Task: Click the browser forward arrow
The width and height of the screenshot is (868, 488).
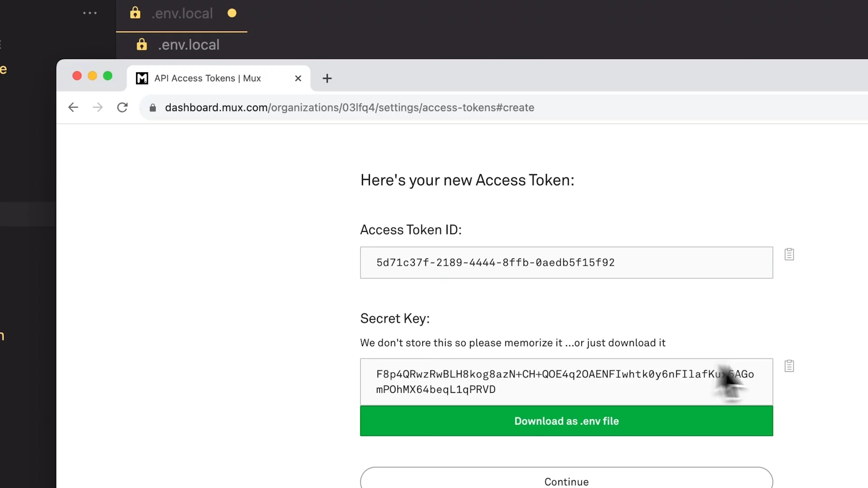Action: pyautogui.click(x=98, y=108)
